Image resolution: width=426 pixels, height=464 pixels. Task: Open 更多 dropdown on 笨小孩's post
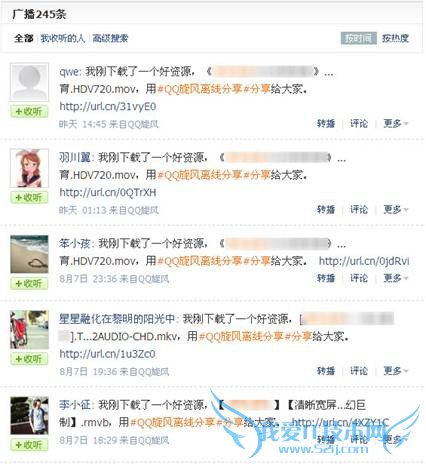point(396,278)
